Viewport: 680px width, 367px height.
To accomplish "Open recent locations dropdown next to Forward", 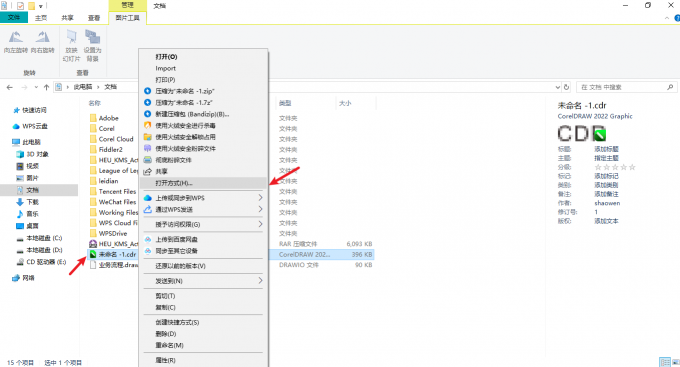I will point(36,87).
